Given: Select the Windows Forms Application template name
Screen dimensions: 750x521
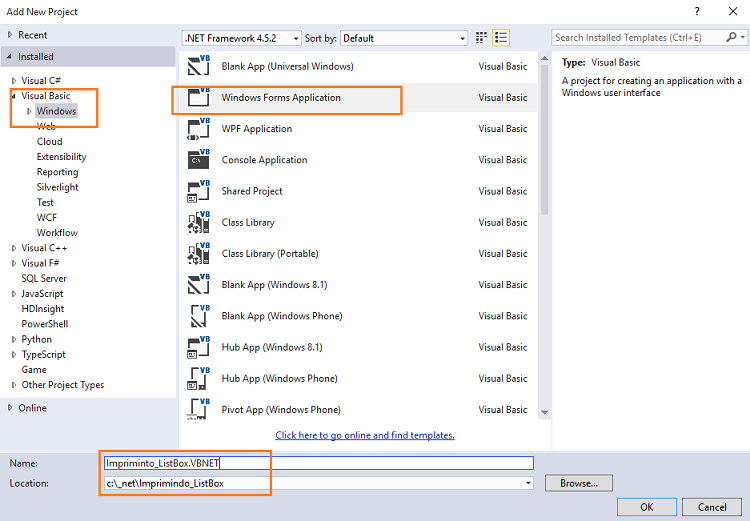Looking at the screenshot, I should (x=281, y=98).
